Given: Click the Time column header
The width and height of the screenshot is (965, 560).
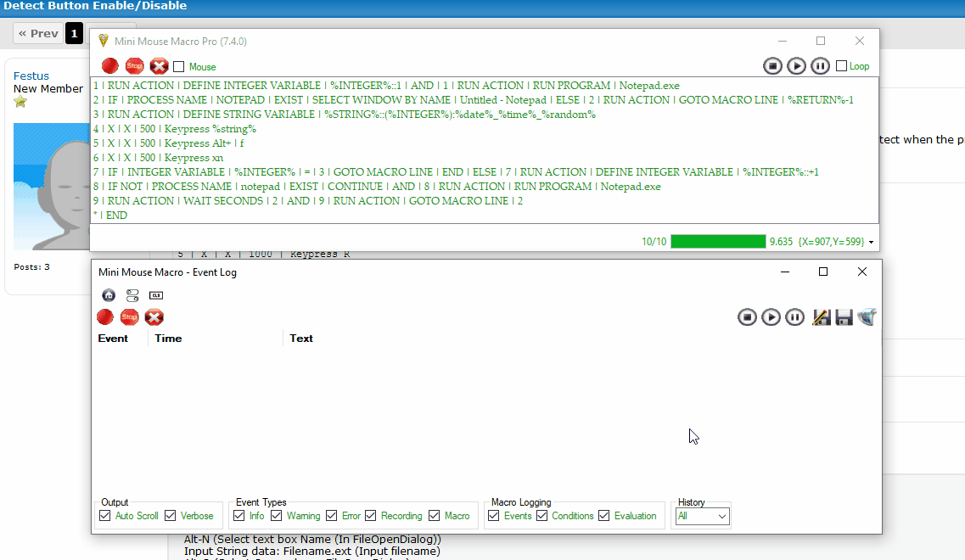Looking at the screenshot, I should click(168, 339).
